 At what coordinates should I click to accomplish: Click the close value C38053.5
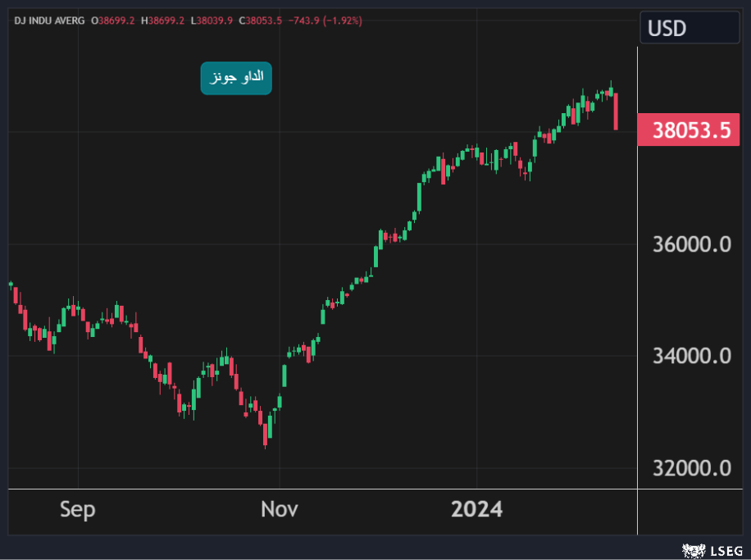(261, 20)
